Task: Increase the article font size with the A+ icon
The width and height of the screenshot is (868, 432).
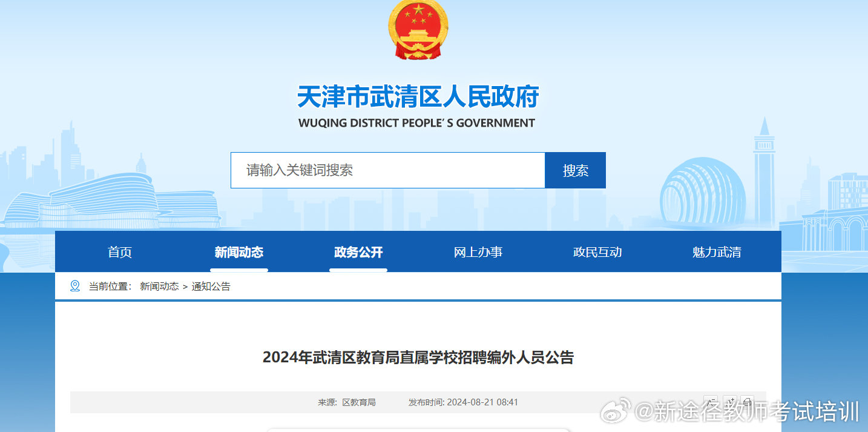Action: (730, 402)
